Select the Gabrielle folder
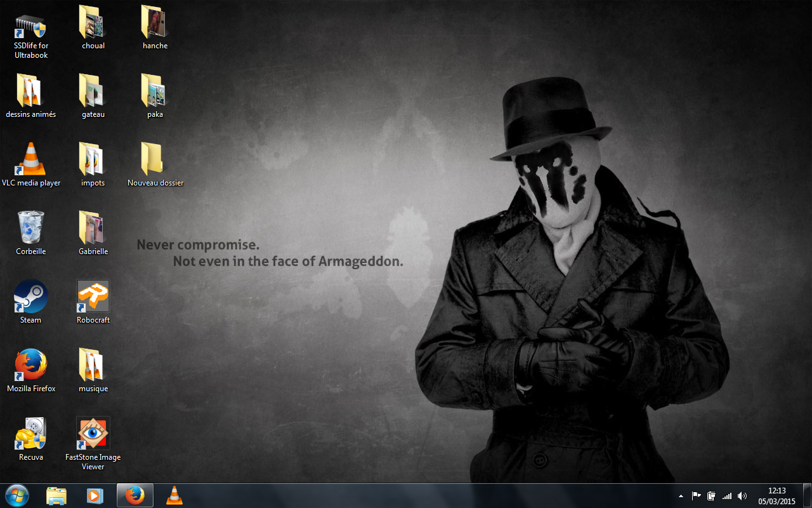812x508 pixels. [93, 233]
